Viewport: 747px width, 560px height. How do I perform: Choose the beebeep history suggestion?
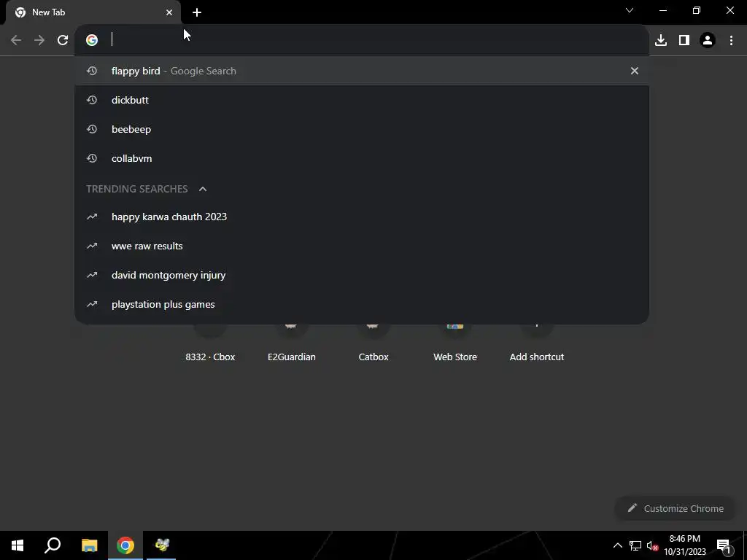point(362,129)
